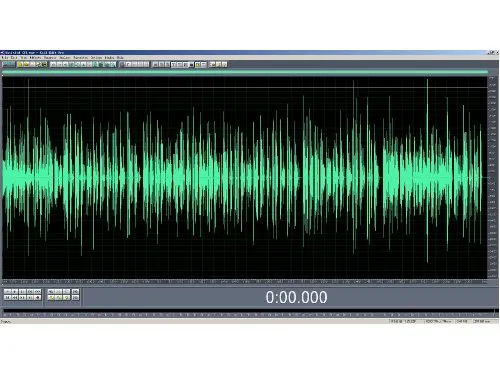500x375 pixels.
Task: Click the Rewind transport button
Action: tap(15, 297)
